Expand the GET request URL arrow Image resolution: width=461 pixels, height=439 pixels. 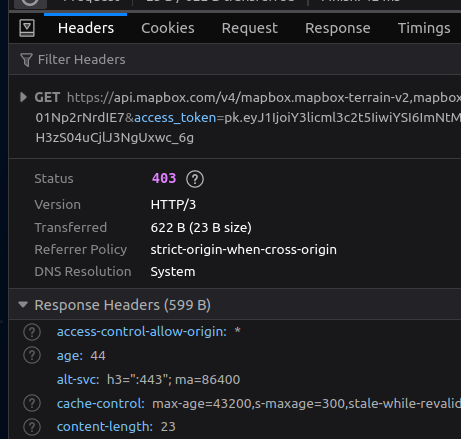23,97
